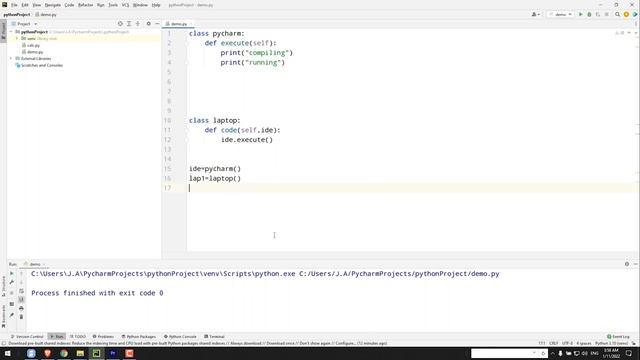Start debugging with the bug icon

[x=589, y=14]
